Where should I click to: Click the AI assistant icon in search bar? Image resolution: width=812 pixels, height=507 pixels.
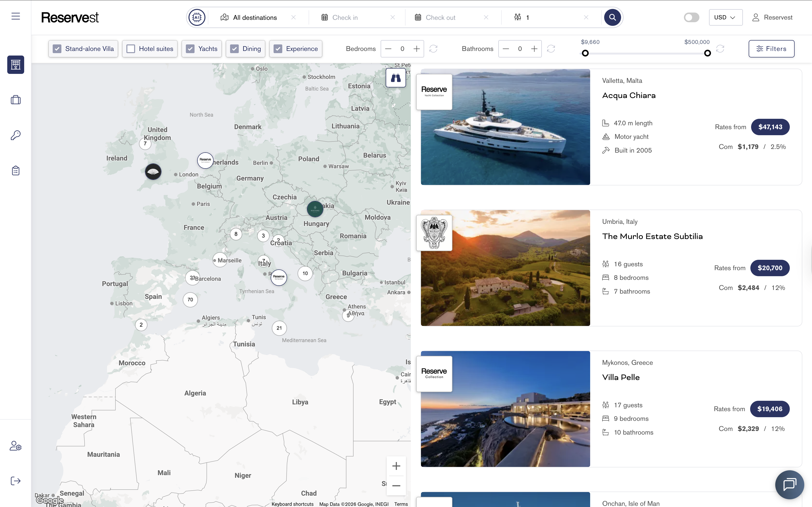[197, 17]
